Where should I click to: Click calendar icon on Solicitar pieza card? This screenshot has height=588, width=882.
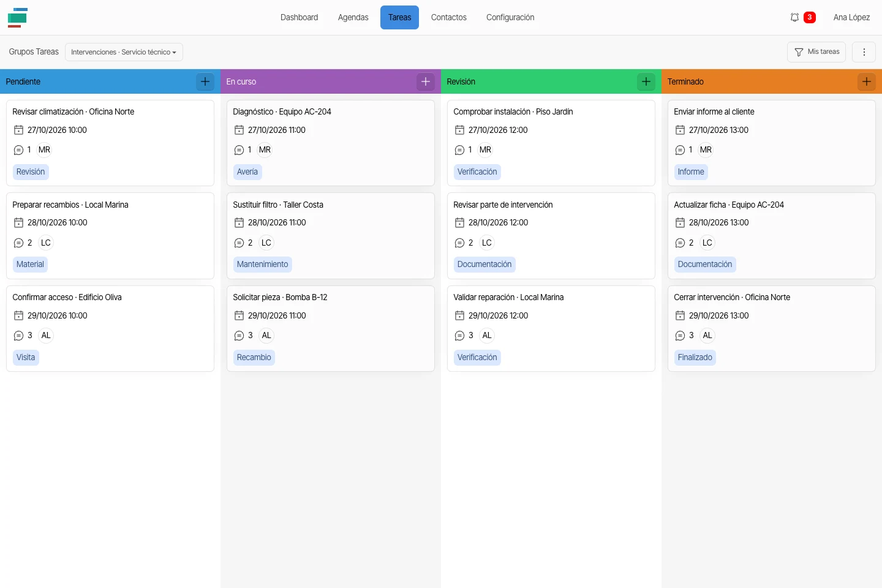(239, 315)
